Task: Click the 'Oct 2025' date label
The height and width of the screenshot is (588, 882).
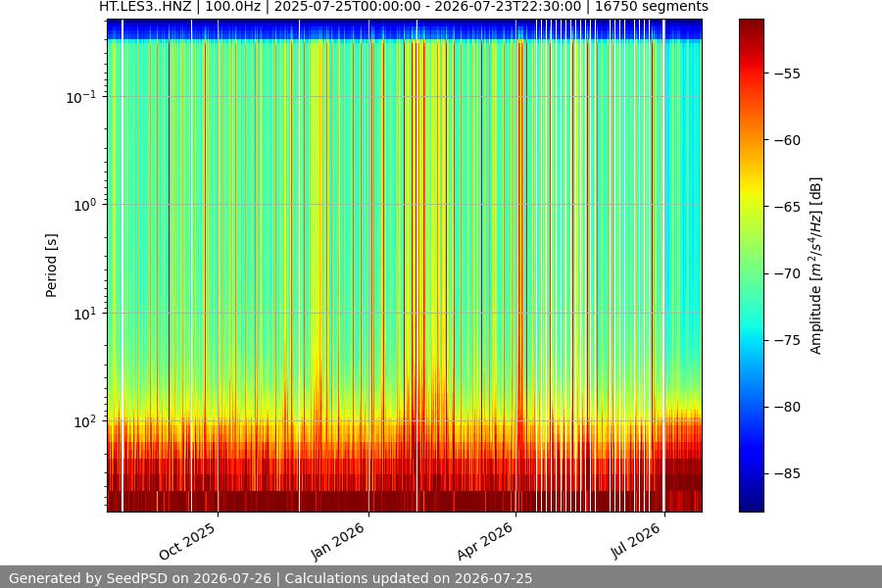Action: point(187,541)
